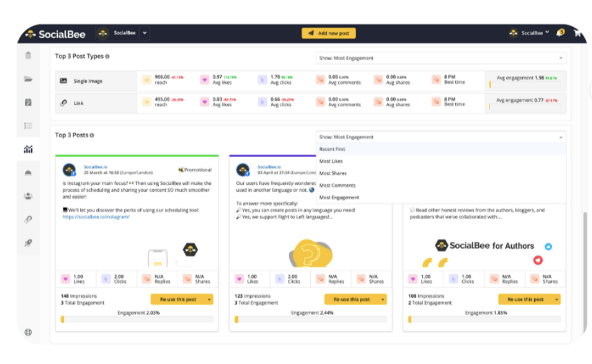Open the socialbee.io/instagram link
The image size is (592, 364).
[96, 217]
